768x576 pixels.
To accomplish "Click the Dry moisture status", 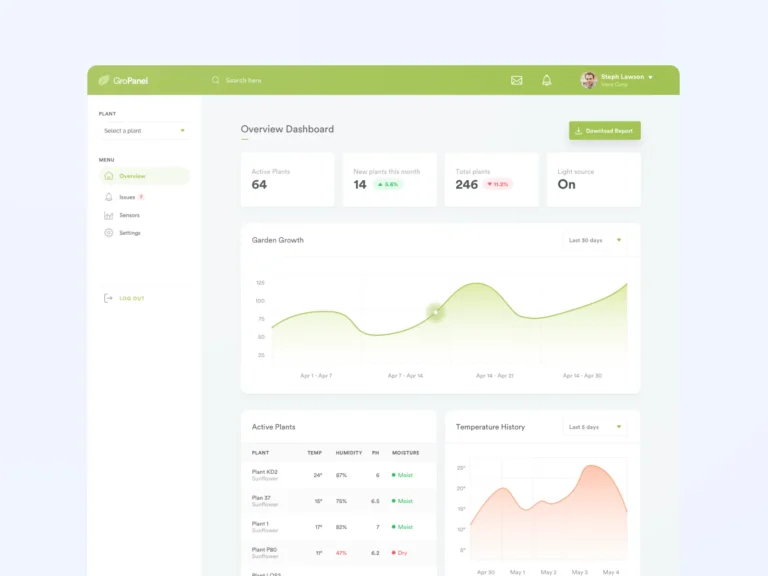I will point(399,553).
